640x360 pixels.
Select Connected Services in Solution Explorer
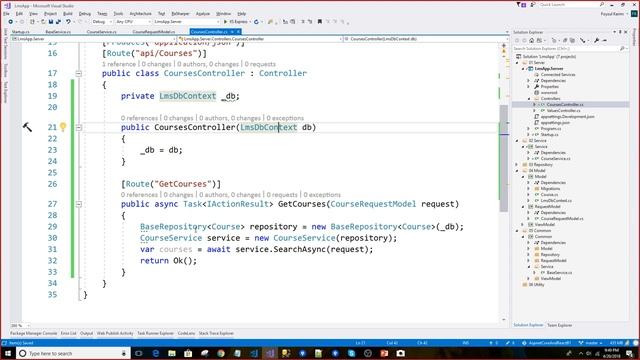(558, 75)
